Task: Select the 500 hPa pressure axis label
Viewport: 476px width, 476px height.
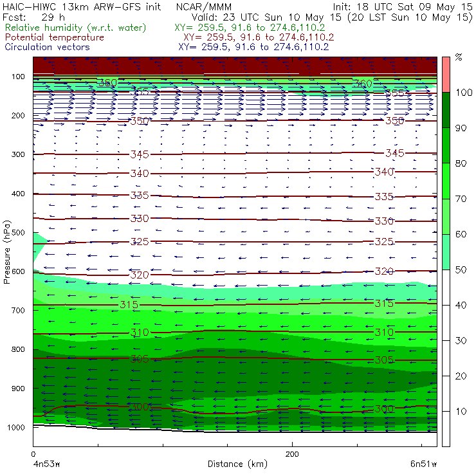Action: point(18,232)
